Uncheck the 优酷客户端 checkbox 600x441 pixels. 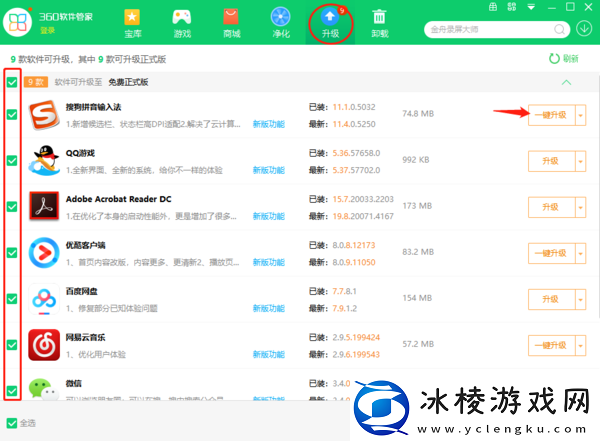(x=12, y=253)
